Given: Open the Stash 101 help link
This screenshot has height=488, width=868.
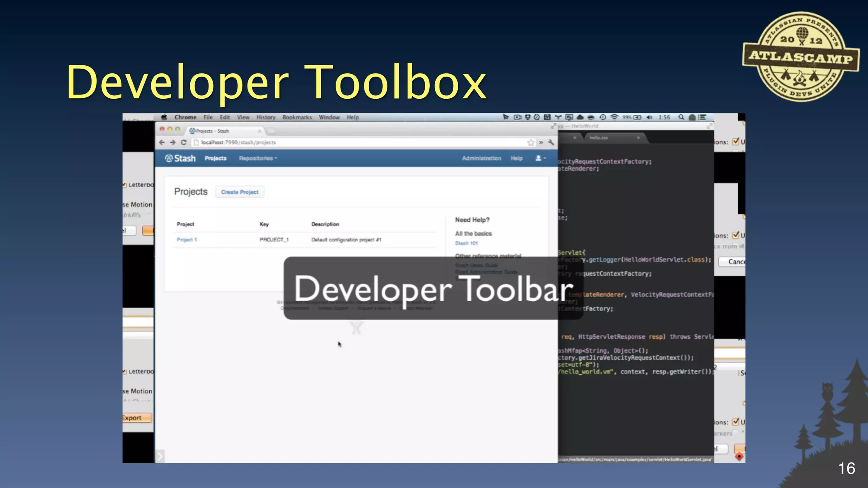Looking at the screenshot, I should tap(466, 243).
